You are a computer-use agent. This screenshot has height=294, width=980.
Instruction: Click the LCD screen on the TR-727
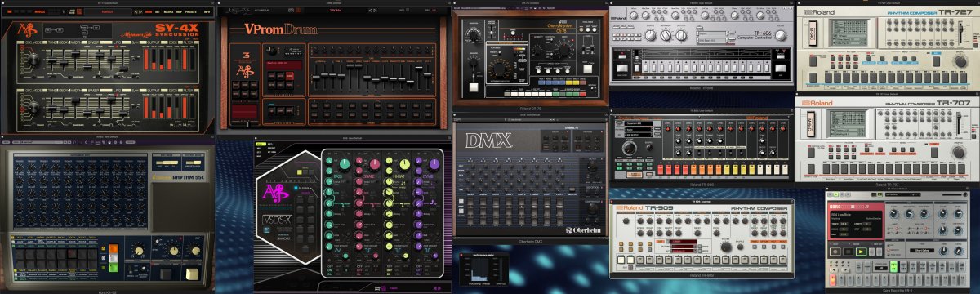pos(849,32)
